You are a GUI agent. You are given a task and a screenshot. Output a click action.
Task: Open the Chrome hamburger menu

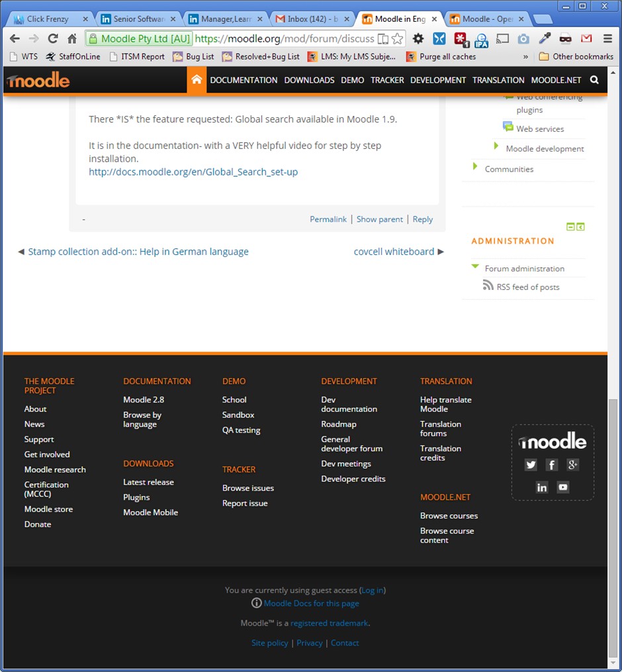point(607,38)
